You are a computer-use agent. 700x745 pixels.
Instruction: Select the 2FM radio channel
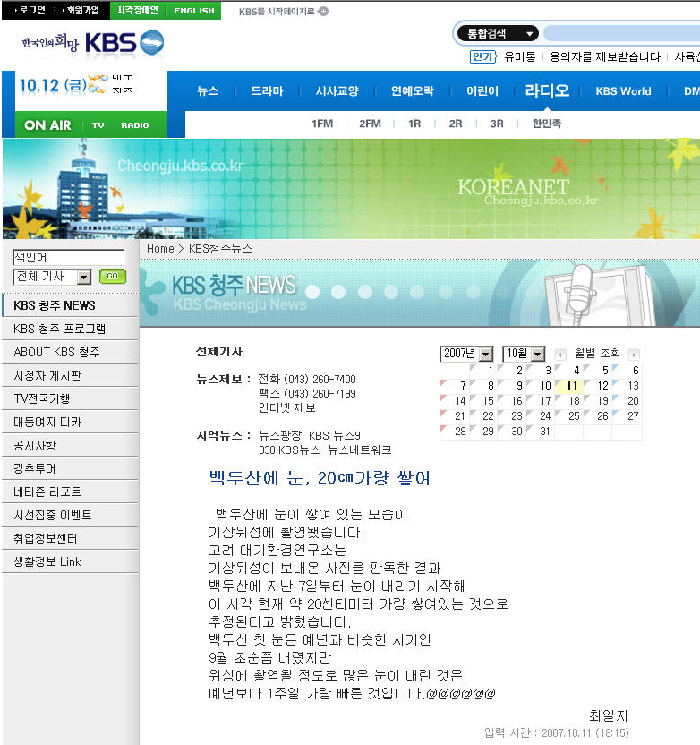[x=370, y=124]
